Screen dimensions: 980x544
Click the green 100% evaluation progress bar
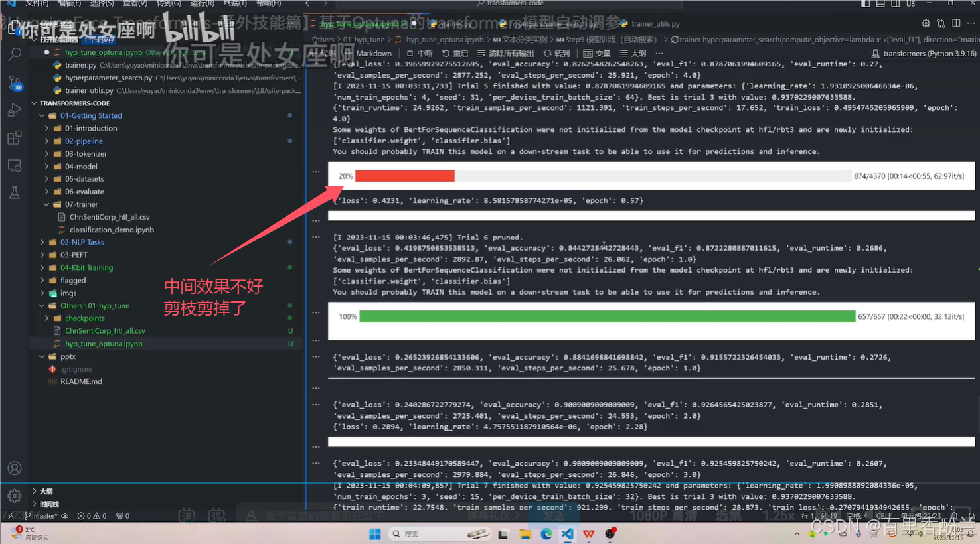(x=607, y=316)
